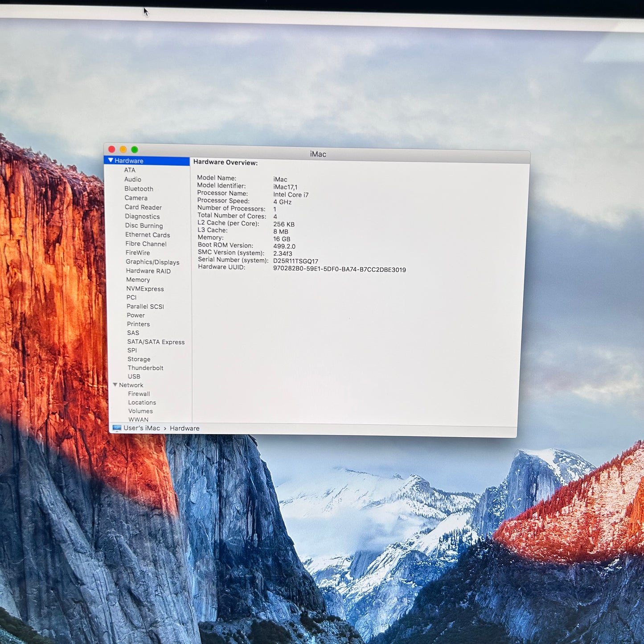Click Hardware in the path bar
This screenshot has width=644, height=644.
185,428
